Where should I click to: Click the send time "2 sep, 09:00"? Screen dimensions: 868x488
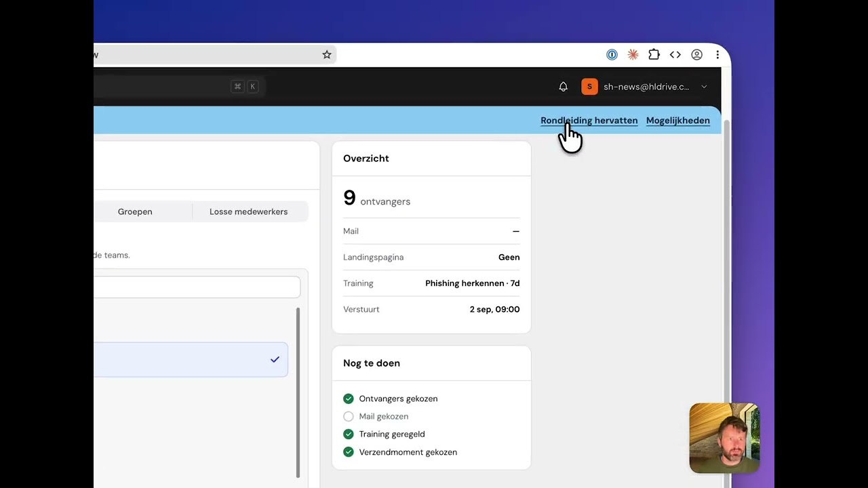[x=495, y=310]
